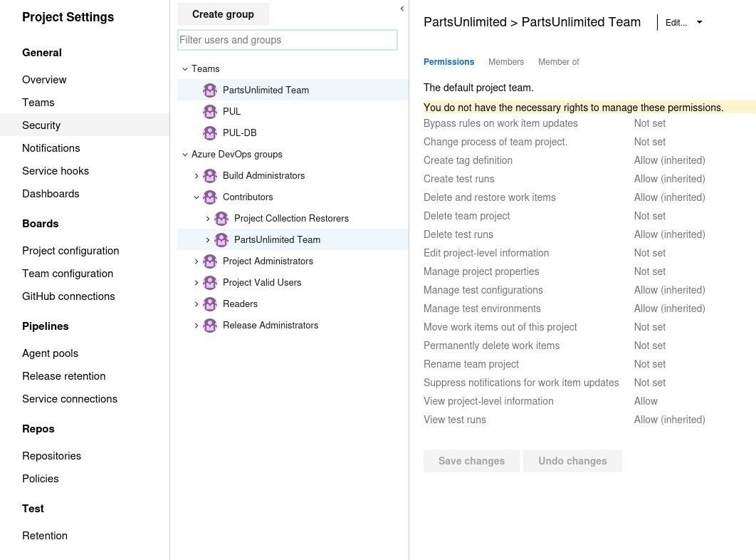Click 'Allow (inherited)' for Create tag definition

[669, 160]
